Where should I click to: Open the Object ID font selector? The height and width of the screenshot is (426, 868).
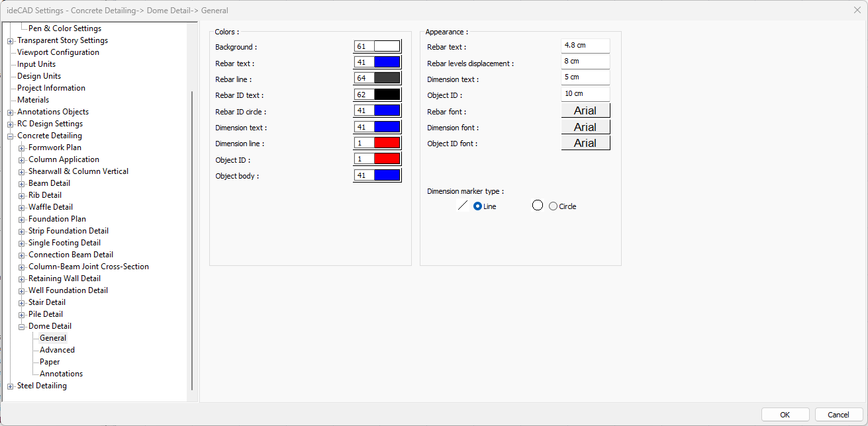tap(585, 143)
